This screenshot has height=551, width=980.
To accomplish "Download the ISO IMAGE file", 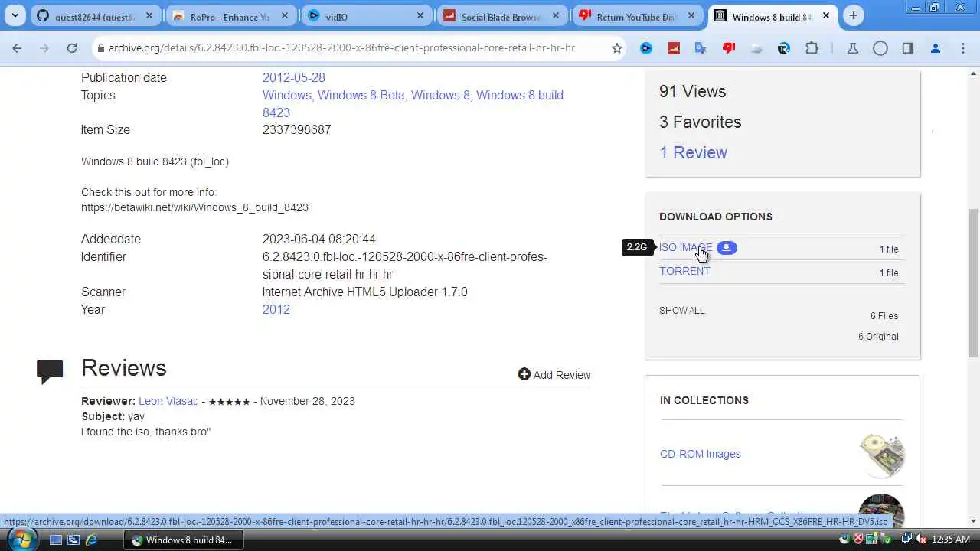I will point(685,247).
